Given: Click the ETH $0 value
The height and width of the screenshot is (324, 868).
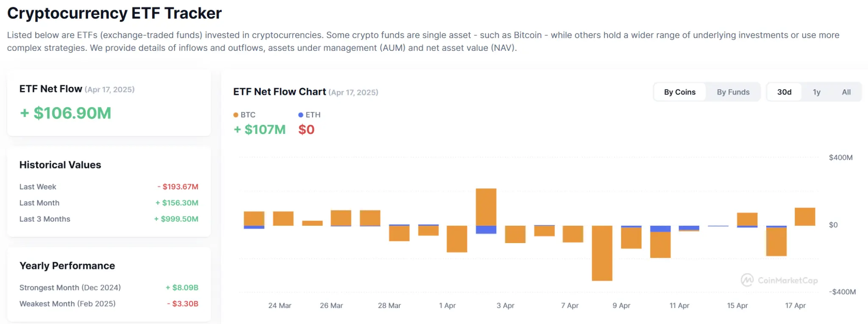Looking at the screenshot, I should [x=306, y=130].
